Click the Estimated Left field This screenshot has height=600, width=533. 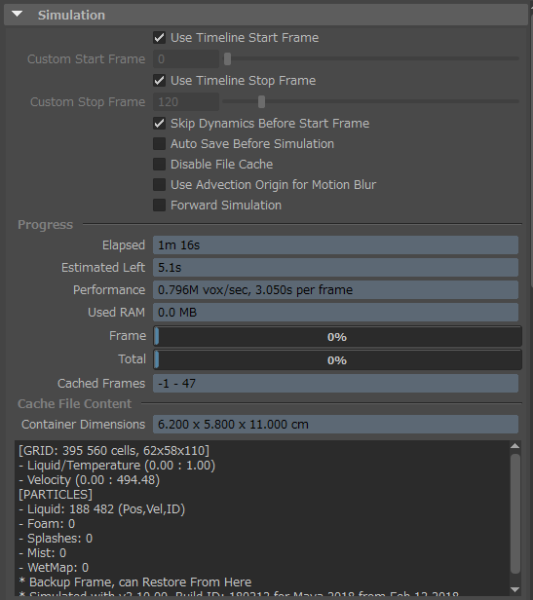tap(336, 267)
